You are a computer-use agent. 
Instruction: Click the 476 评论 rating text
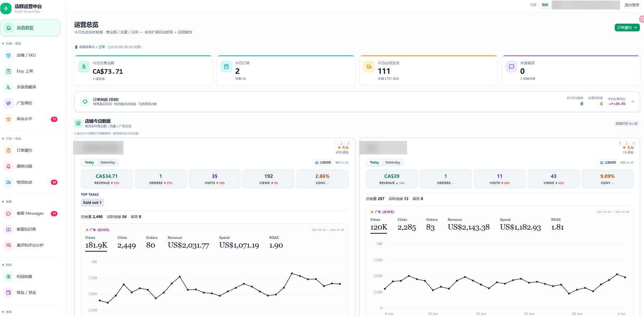click(342, 153)
